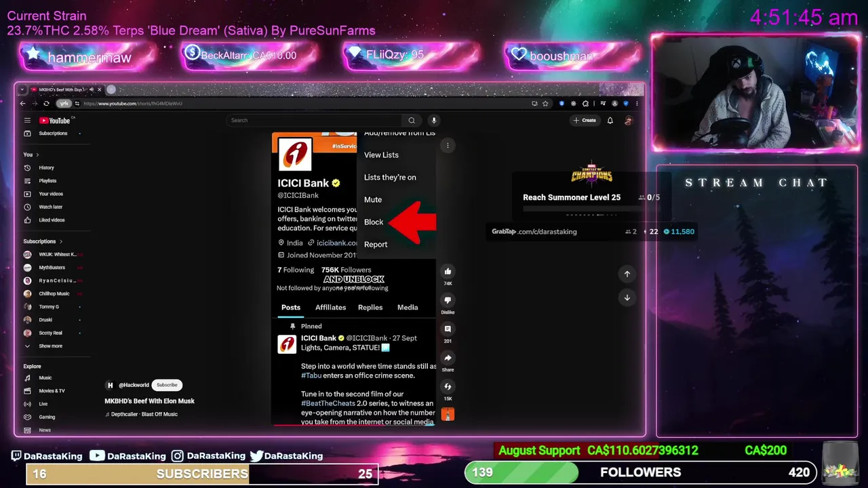Screen dimensions: 868x488
Task: Subscribe to the @Hackworld channel
Action: coord(167,385)
